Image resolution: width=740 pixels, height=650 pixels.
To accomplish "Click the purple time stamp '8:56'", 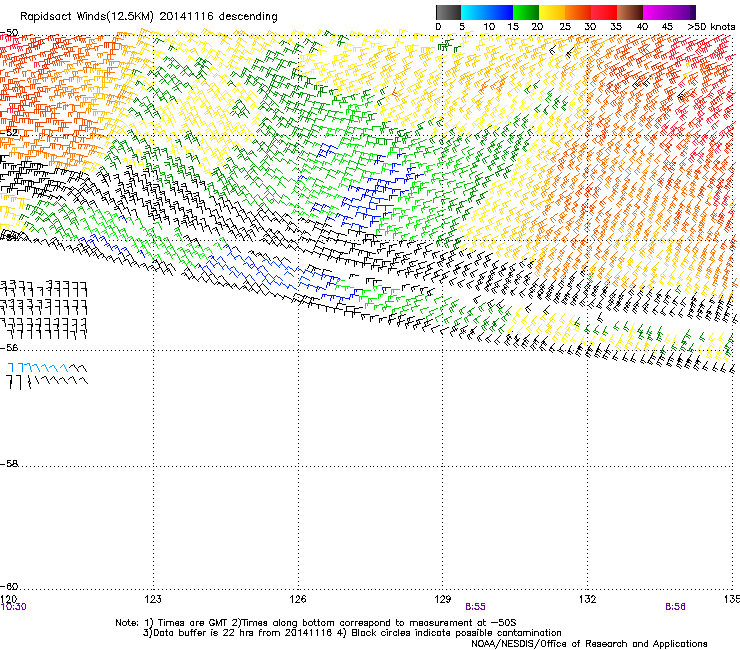I will (675, 607).
